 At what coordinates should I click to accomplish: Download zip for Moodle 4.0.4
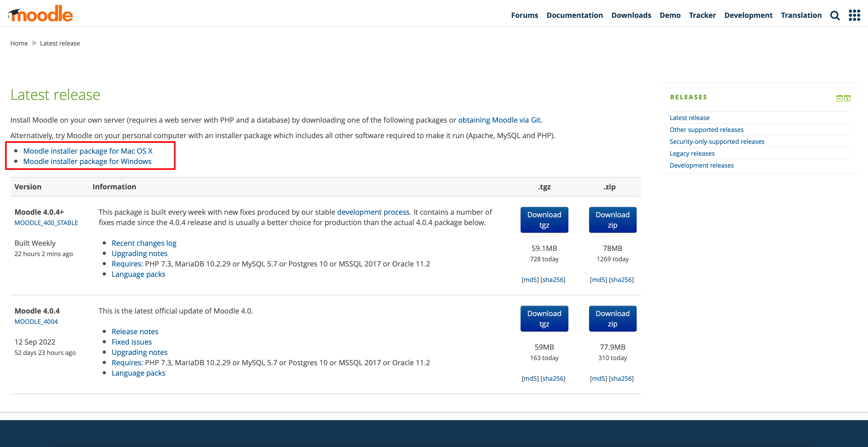coord(612,318)
